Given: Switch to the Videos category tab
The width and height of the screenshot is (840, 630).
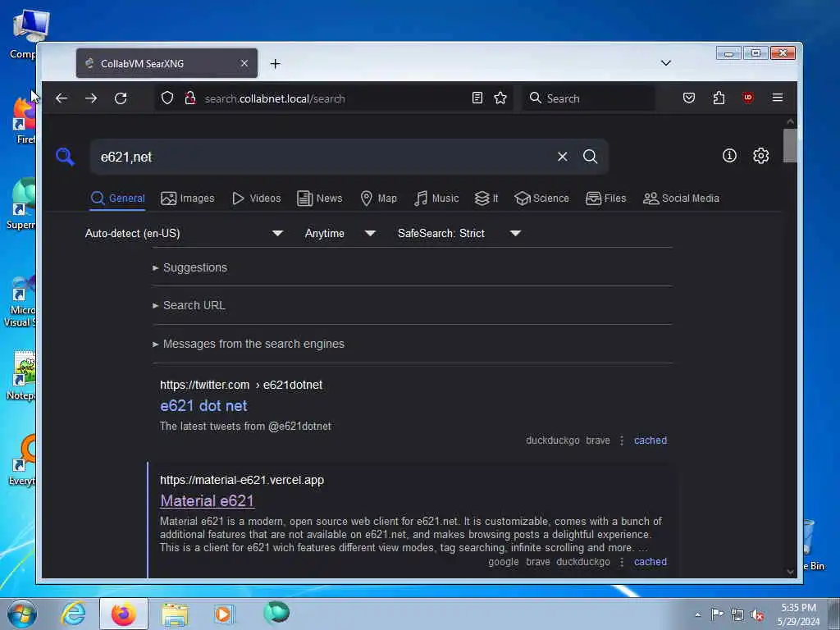Looking at the screenshot, I should tap(257, 199).
